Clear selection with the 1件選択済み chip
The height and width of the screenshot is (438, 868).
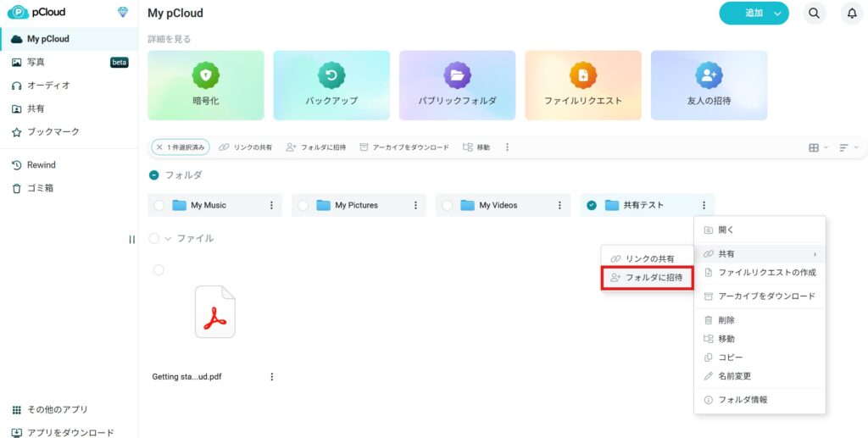pyautogui.click(x=159, y=147)
